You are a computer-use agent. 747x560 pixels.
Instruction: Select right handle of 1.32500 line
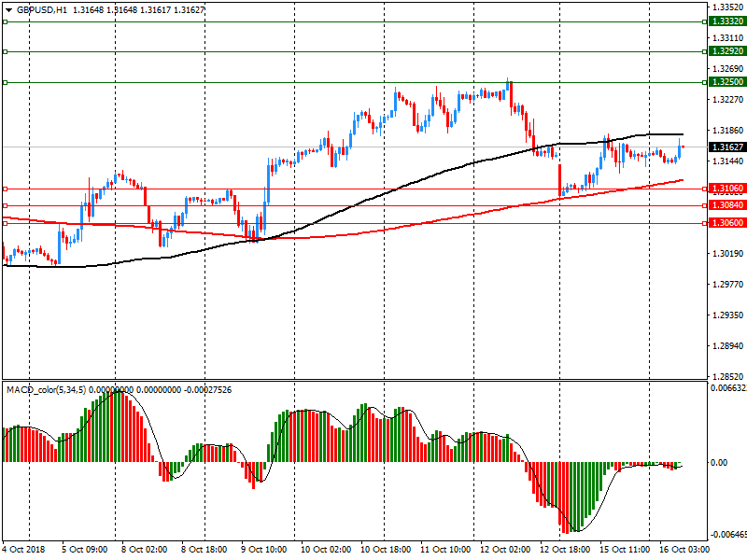pyautogui.click(x=705, y=83)
